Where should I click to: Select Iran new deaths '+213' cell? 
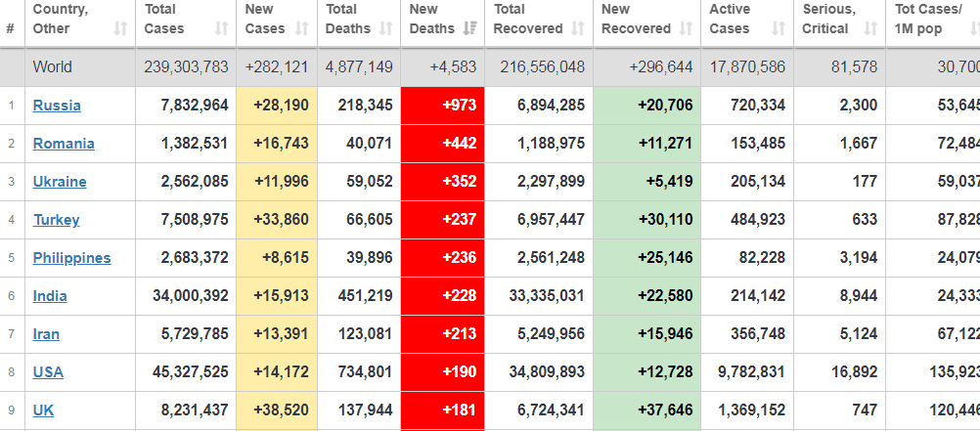(442, 333)
